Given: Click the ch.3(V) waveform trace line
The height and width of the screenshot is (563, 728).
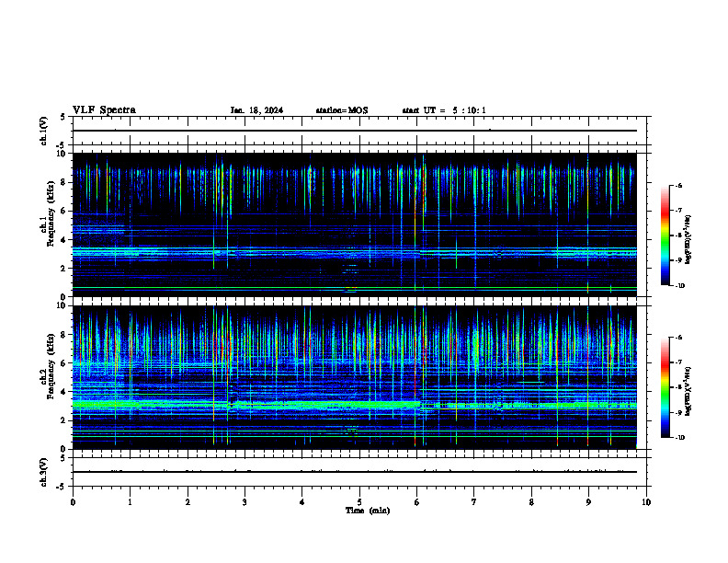Looking at the screenshot, I should click(x=355, y=472).
